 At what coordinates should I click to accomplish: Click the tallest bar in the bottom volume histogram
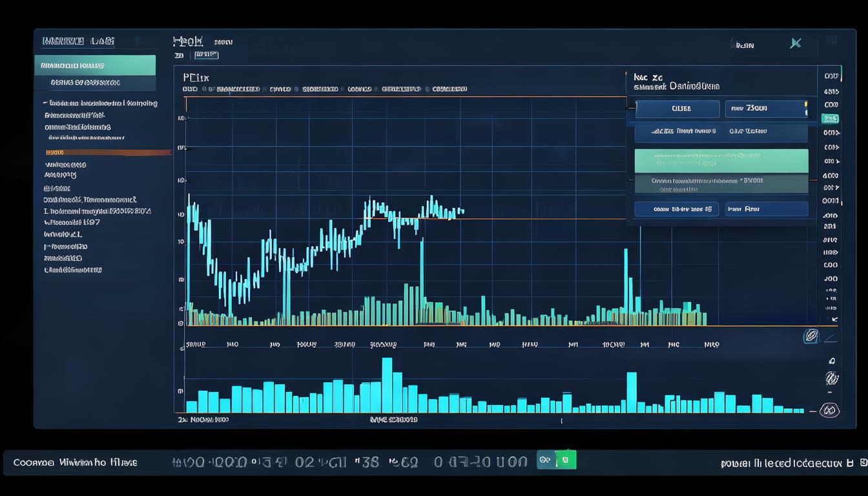point(387,385)
